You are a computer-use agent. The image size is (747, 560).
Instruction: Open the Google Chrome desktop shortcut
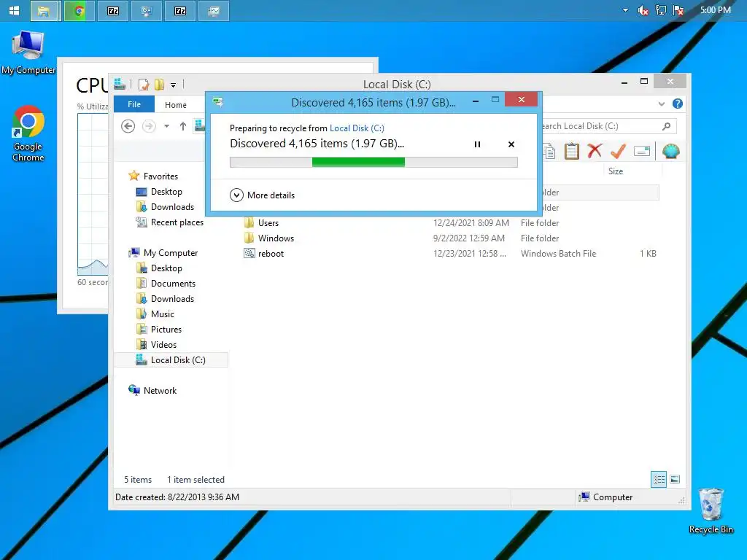pyautogui.click(x=28, y=133)
